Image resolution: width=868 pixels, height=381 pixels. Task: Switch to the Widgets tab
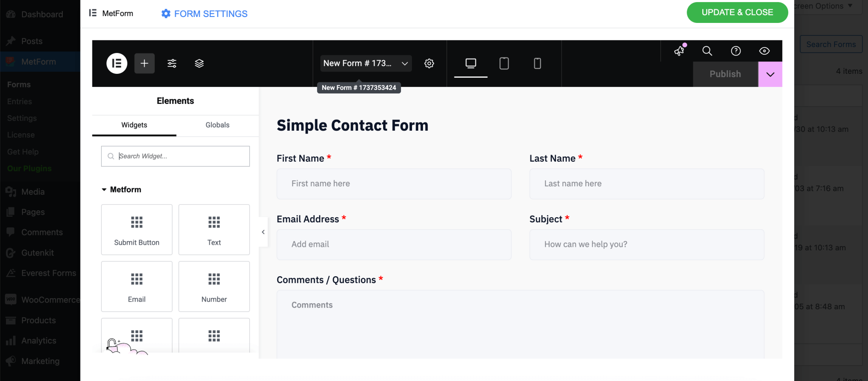tap(134, 125)
